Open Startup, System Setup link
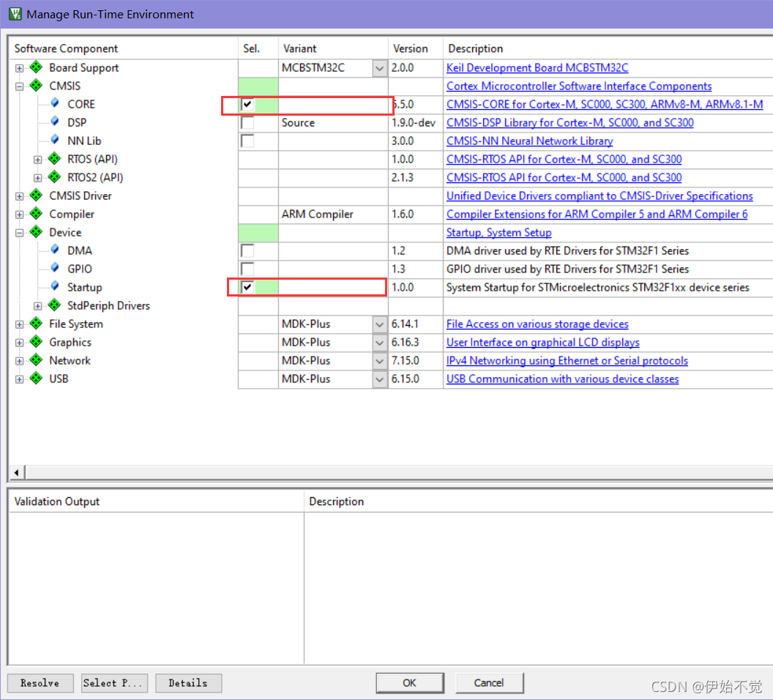This screenshot has height=700, width=773. 499,233
